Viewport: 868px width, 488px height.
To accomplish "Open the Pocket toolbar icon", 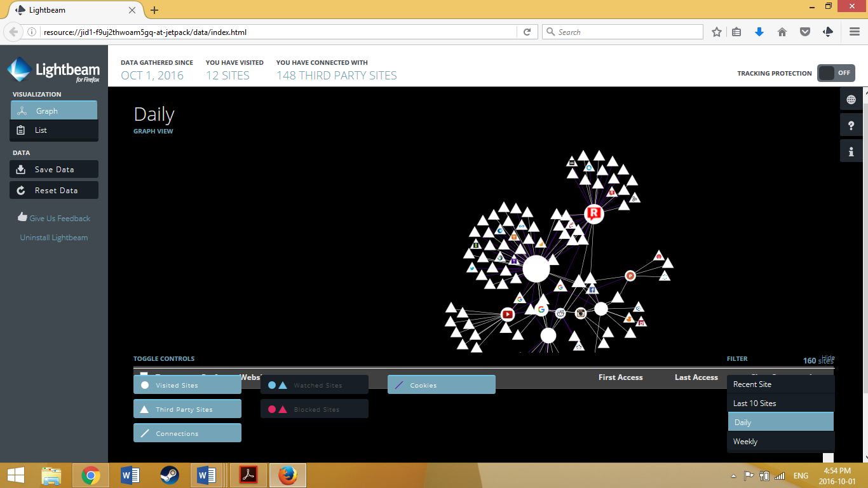I will tap(805, 32).
